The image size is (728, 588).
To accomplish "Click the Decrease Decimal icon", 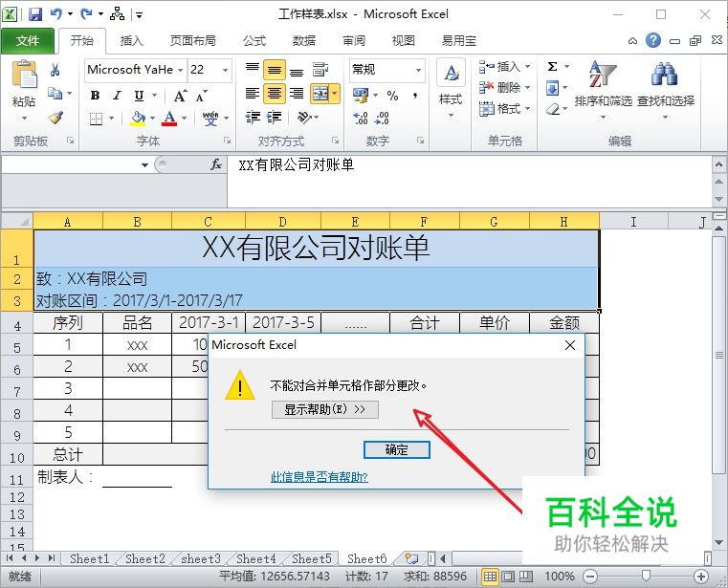I will click(x=382, y=118).
